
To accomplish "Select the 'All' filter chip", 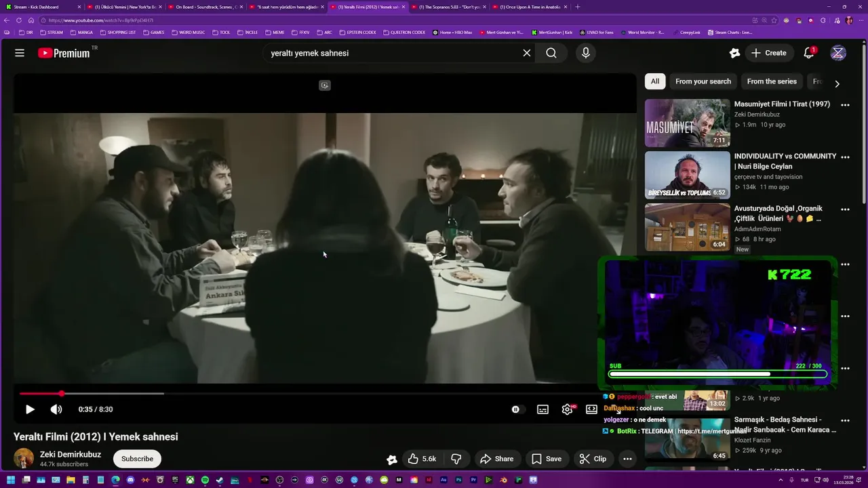I will [655, 81].
